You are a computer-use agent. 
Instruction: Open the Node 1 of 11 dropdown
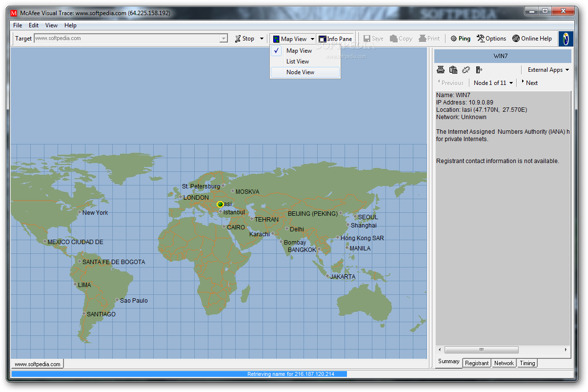493,83
